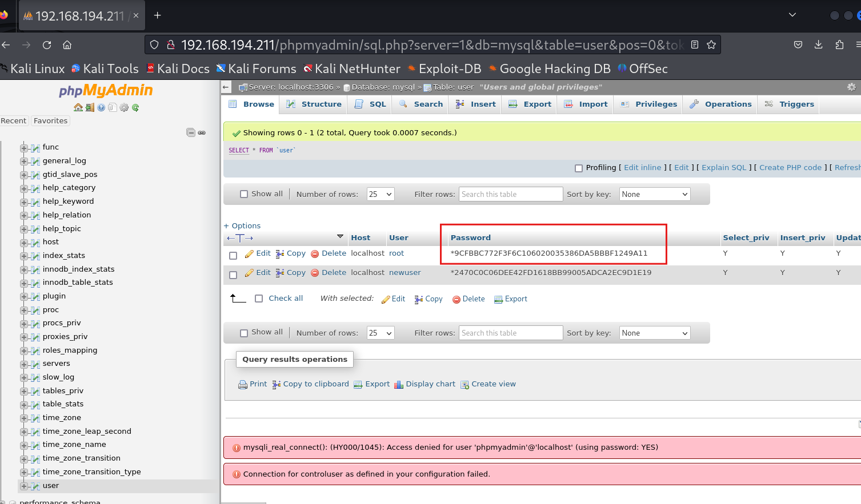Sort by Password column header

pyautogui.click(x=470, y=237)
